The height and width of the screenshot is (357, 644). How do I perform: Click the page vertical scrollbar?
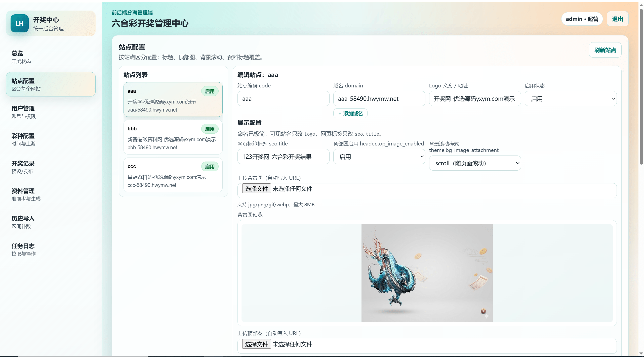pos(641,87)
